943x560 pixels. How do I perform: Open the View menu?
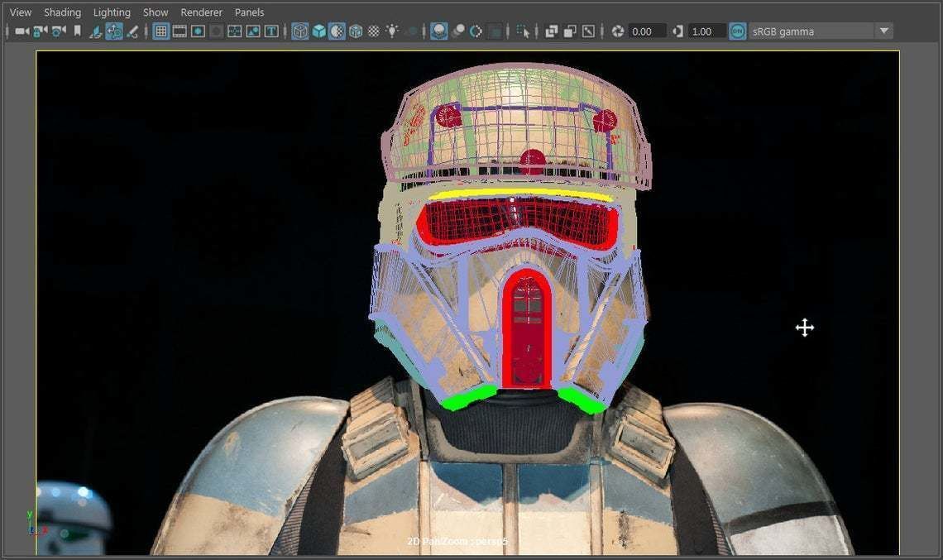[21, 12]
